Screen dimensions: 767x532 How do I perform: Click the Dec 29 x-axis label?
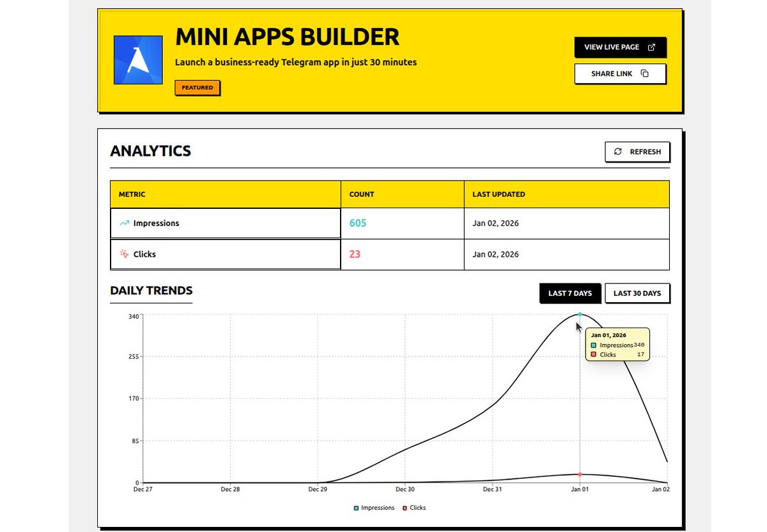tap(318, 490)
